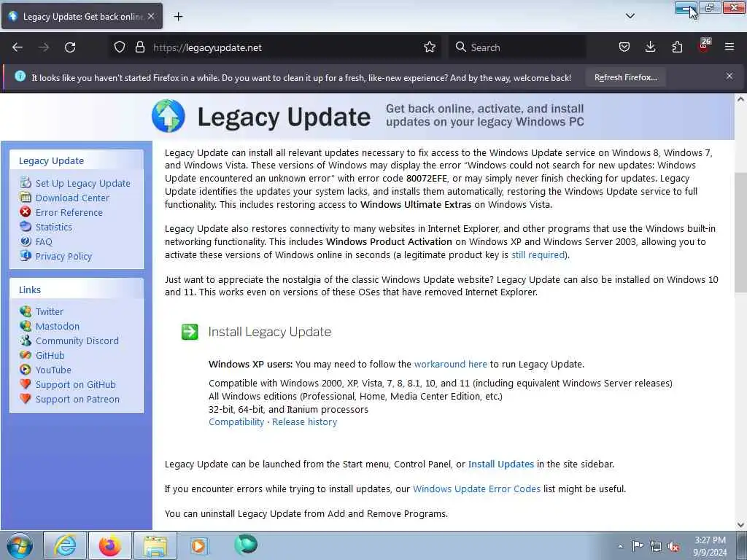The height and width of the screenshot is (560, 747).
Task: Open the YouTube link in Links
Action: 53,370
